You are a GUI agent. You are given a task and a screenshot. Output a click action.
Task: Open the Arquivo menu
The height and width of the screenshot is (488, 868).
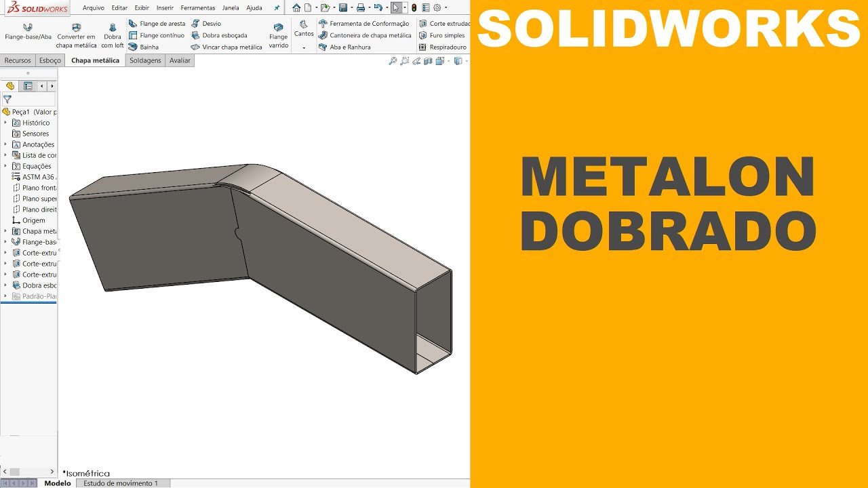tap(94, 8)
